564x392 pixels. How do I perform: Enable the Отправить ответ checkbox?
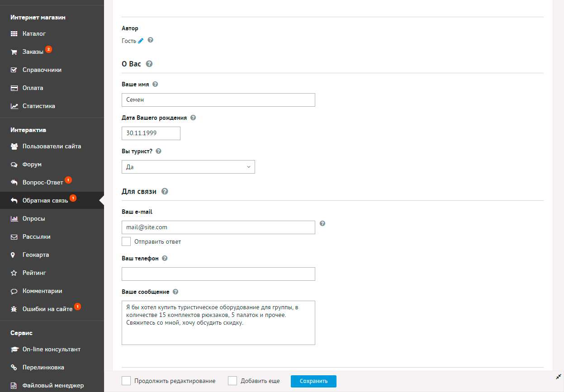pyautogui.click(x=126, y=241)
